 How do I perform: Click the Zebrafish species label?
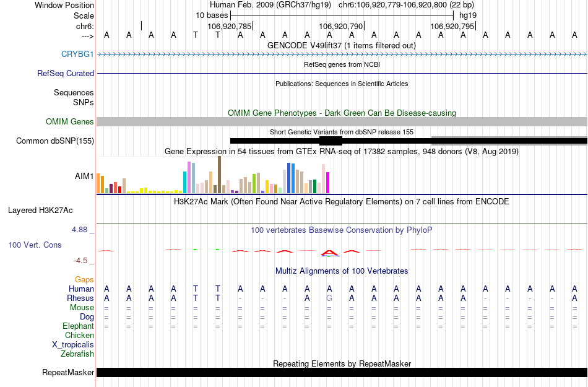coord(77,354)
